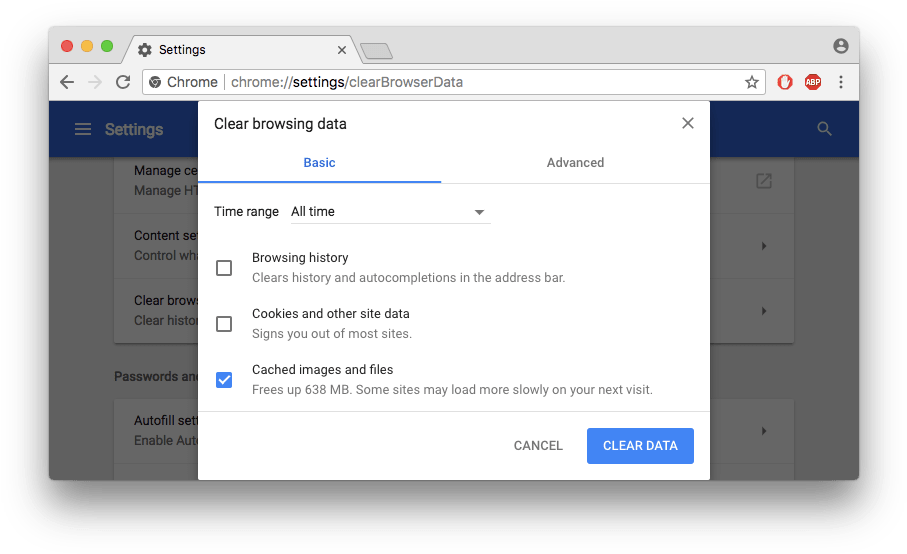
Task: Open the Time range dropdown
Action: (390, 212)
